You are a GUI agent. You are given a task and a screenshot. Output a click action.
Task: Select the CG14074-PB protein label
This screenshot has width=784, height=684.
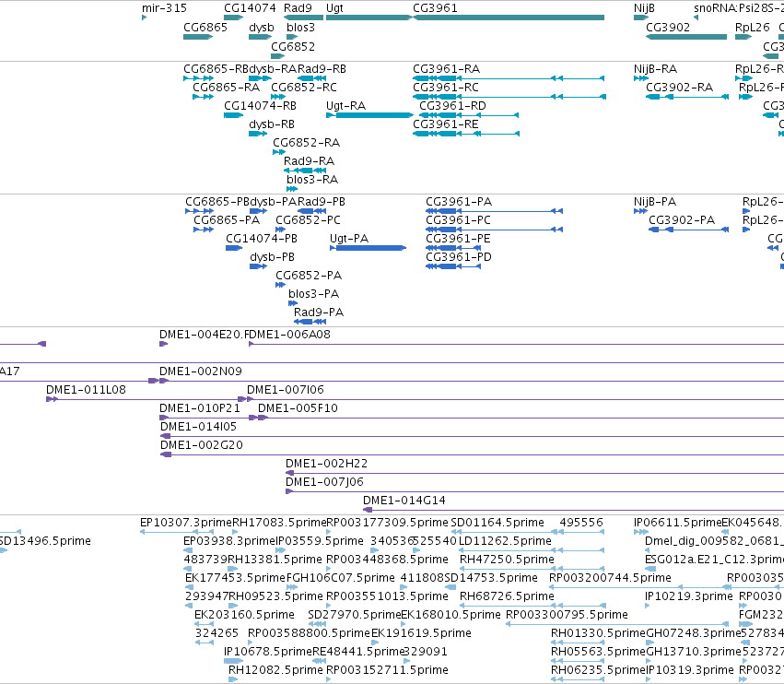tap(262, 239)
